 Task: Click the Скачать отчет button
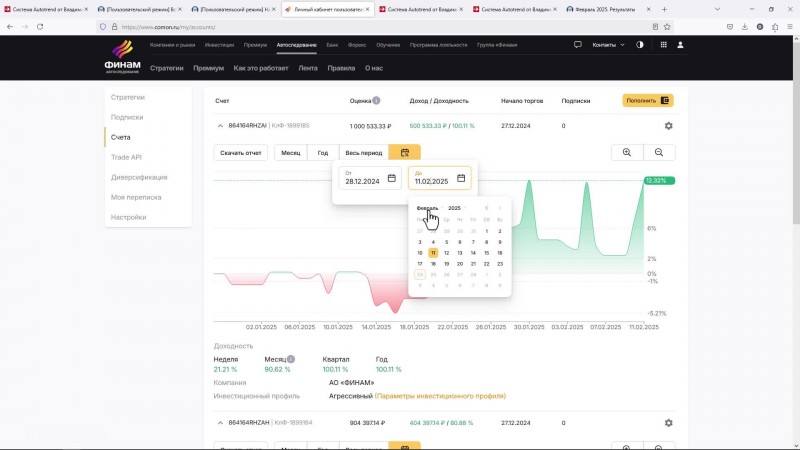[x=241, y=153]
